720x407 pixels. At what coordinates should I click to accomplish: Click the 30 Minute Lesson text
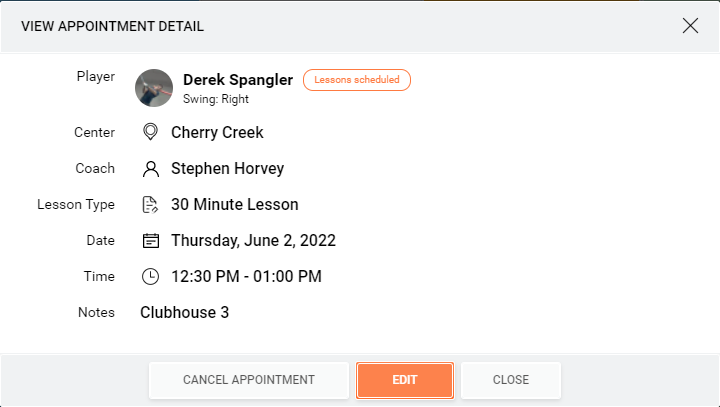pos(235,204)
